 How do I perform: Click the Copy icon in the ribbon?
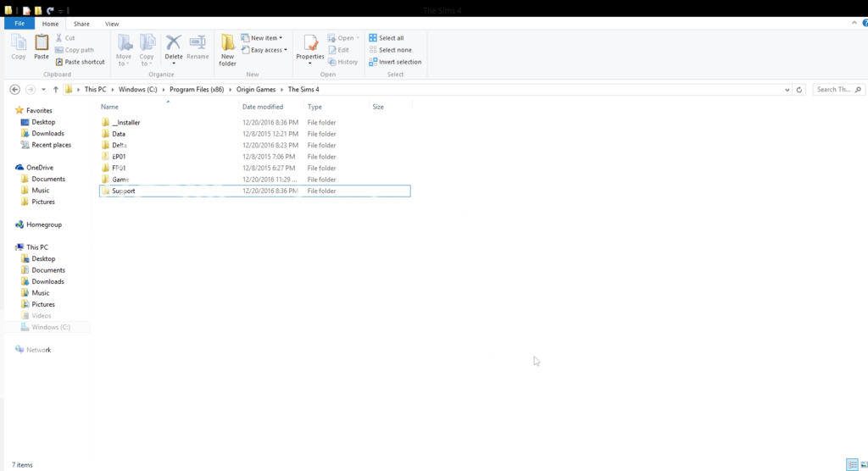(19, 47)
